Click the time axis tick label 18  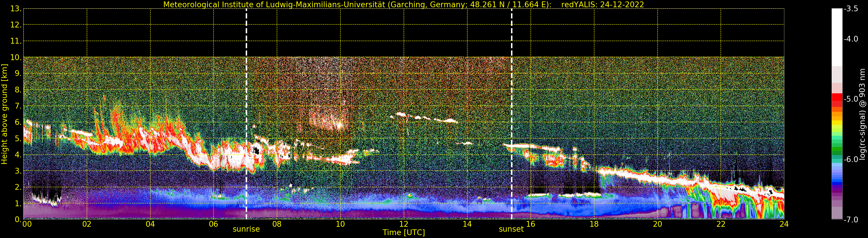point(594,224)
